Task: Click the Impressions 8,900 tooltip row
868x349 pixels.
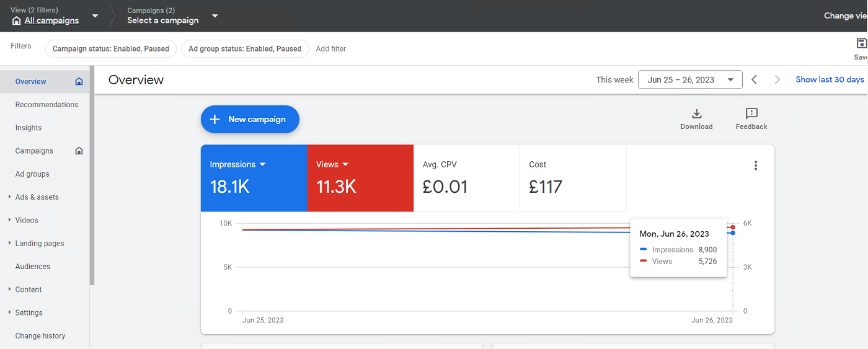Action: (x=678, y=250)
